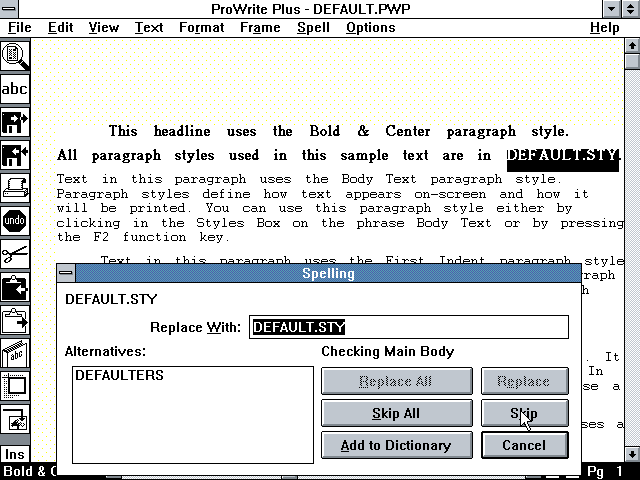
Task: Click the headline text line in the document
Action: (x=338, y=131)
